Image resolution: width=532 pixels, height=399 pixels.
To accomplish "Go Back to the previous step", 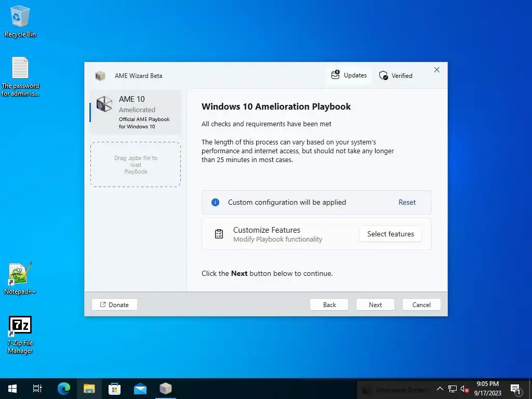I will tap(329, 304).
